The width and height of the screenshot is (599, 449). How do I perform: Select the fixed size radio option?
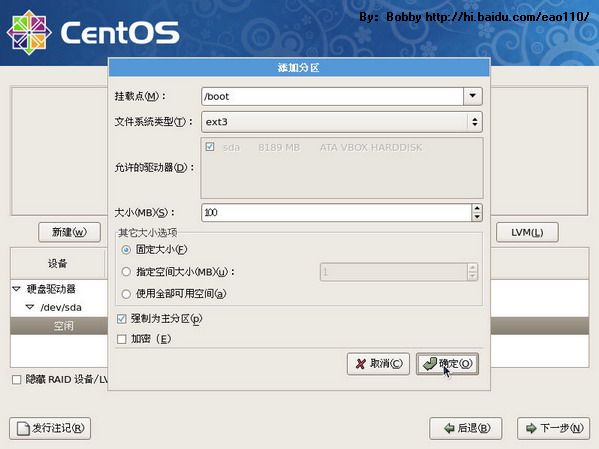(x=126, y=250)
